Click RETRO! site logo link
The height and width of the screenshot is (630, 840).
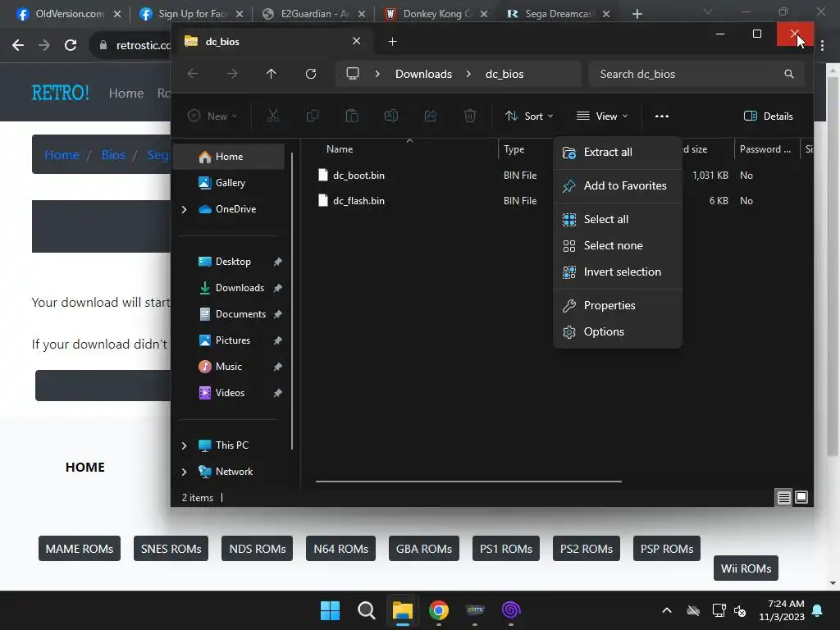coord(60,94)
